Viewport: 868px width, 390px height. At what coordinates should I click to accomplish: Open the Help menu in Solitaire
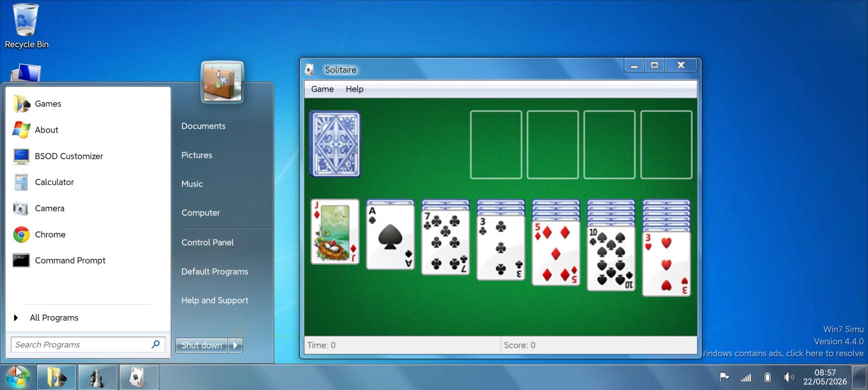tap(355, 89)
